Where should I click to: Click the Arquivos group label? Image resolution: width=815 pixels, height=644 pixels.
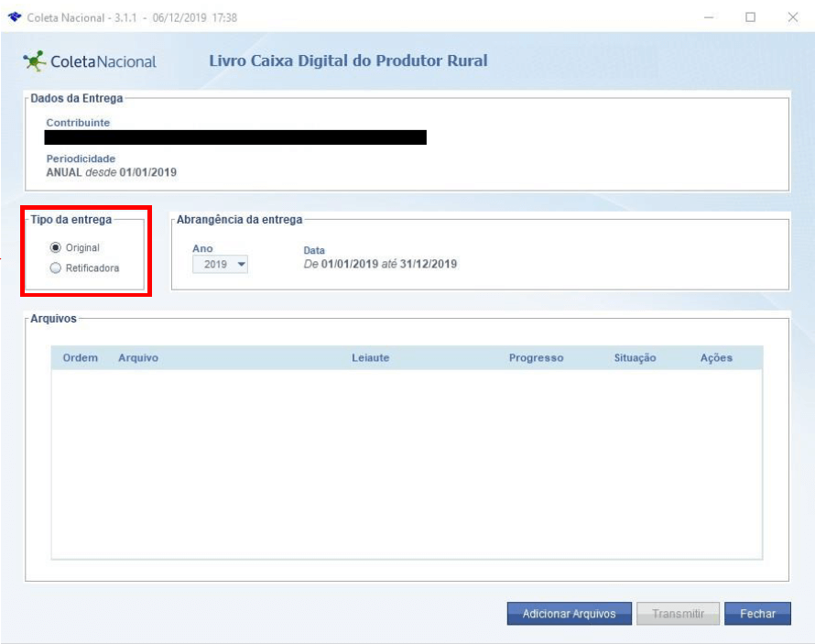(x=53, y=319)
